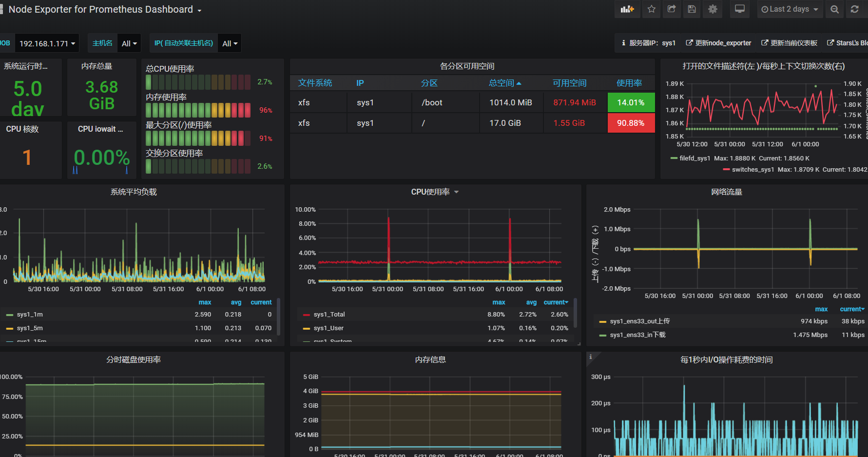Click the info icon beside 服务器IP
868x457 pixels.
point(623,43)
